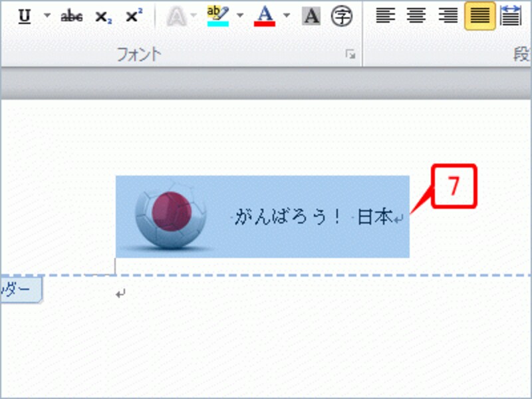Apply red font color
Image resolution: width=532 pixels, height=399 pixels.
point(265,16)
